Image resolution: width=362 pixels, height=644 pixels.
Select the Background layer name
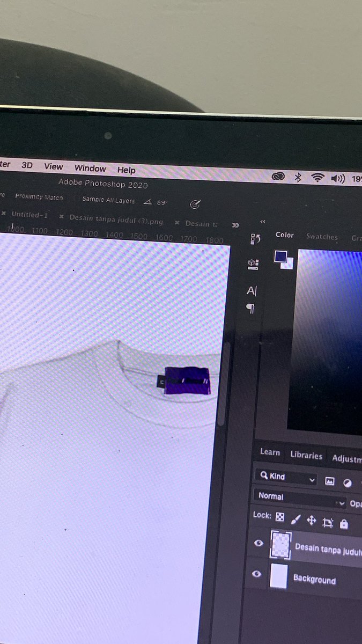[x=314, y=580]
